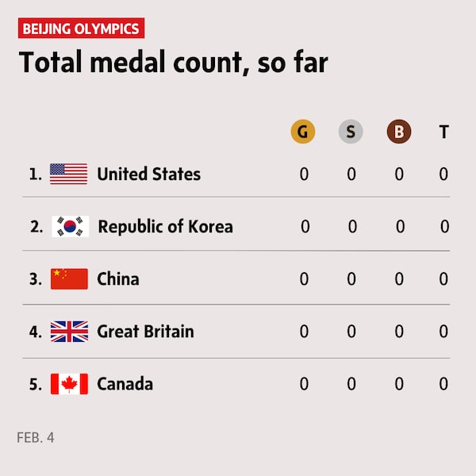Select the Canada country name
Viewport: 476px width, 476px height.
click(125, 384)
